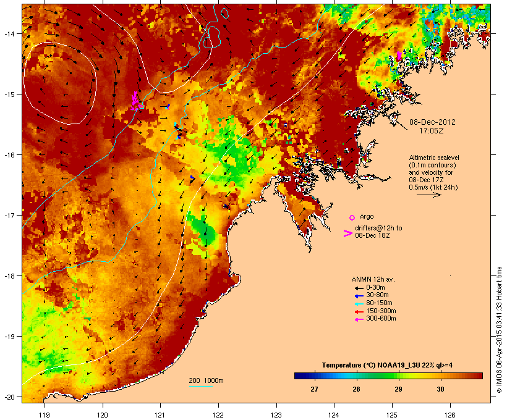Click latitude axis label '-15'

pos(9,94)
